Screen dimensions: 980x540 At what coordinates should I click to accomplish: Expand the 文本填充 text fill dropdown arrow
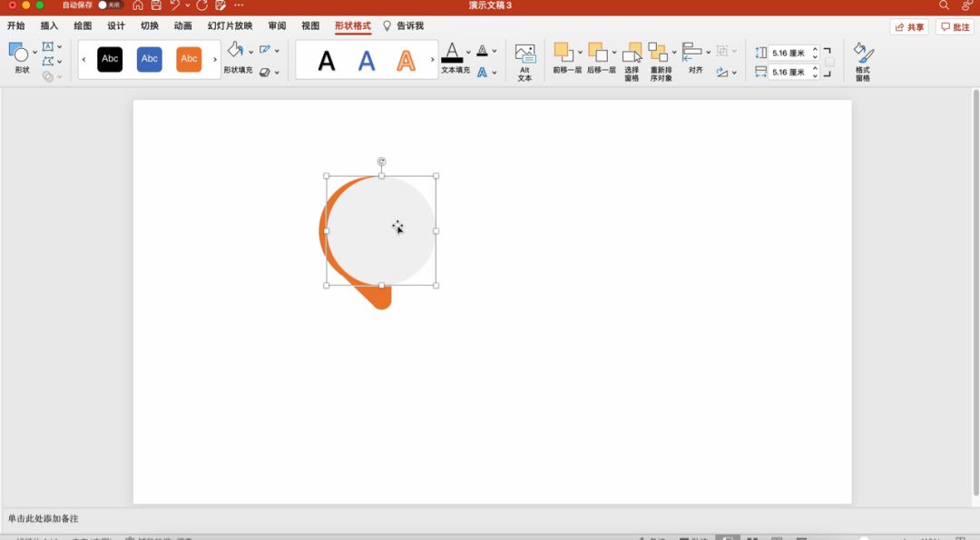[468, 52]
